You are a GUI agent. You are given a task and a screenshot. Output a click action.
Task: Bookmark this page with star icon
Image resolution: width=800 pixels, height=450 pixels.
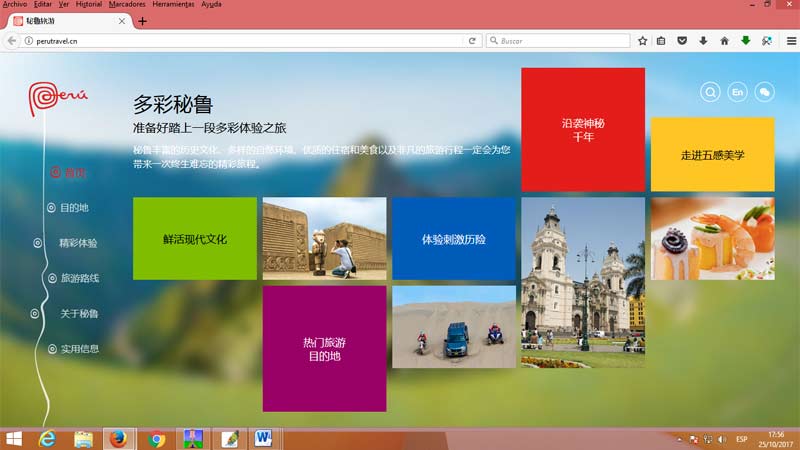pos(642,41)
